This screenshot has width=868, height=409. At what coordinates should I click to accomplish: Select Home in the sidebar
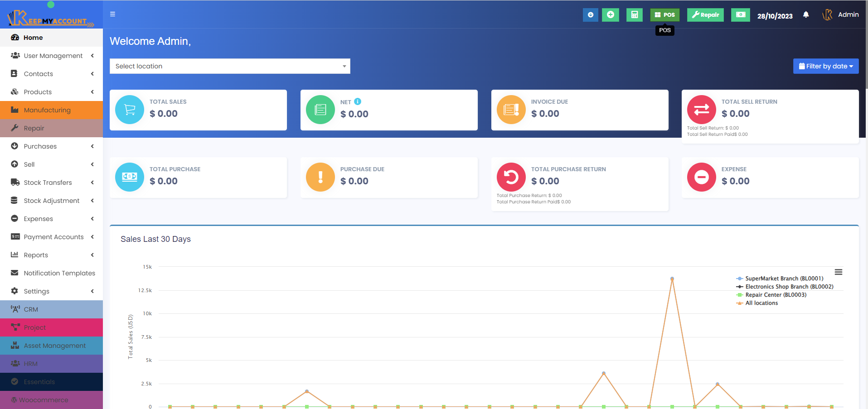tap(31, 37)
